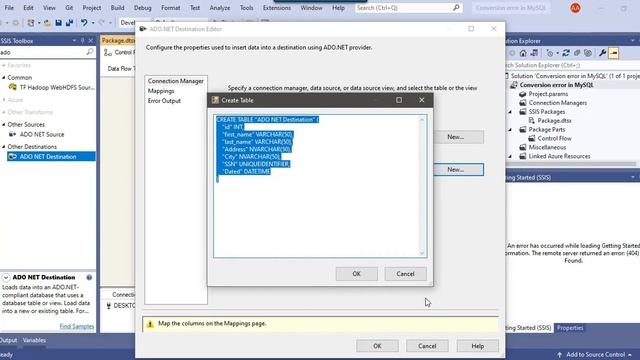Viewport: 640px width, 360px height.
Task: Open the Find Samples link
Action: coord(77,327)
